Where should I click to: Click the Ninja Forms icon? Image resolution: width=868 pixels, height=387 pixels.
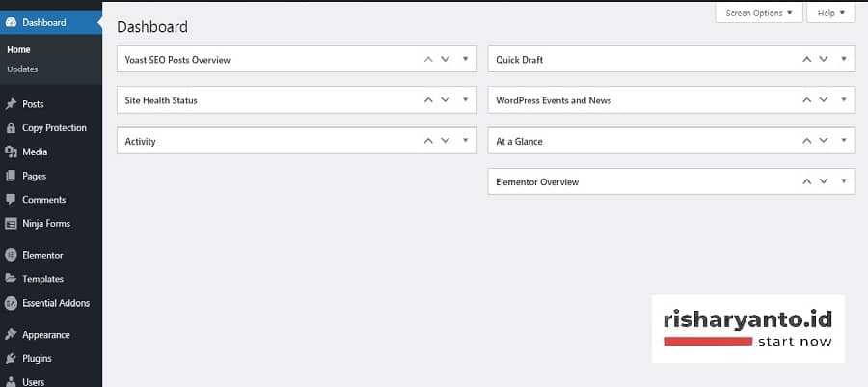(11, 224)
